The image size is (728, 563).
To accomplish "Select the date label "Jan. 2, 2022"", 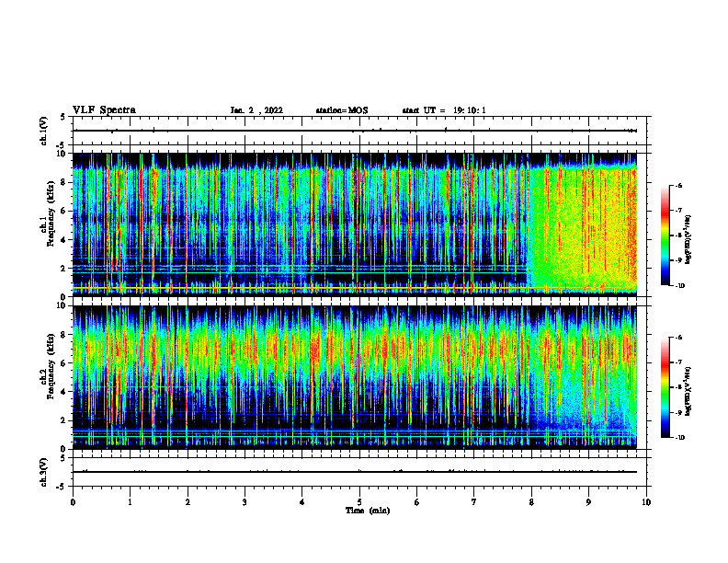I will (x=256, y=110).
